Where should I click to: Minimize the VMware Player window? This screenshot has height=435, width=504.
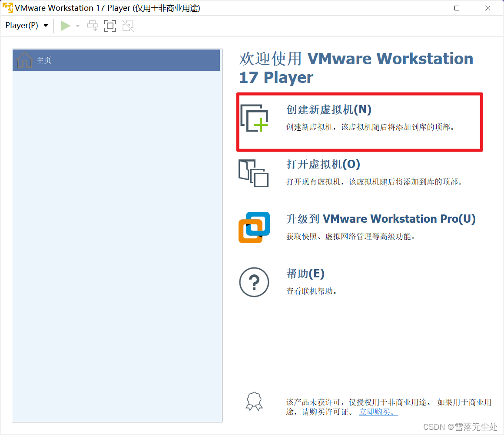pos(426,8)
